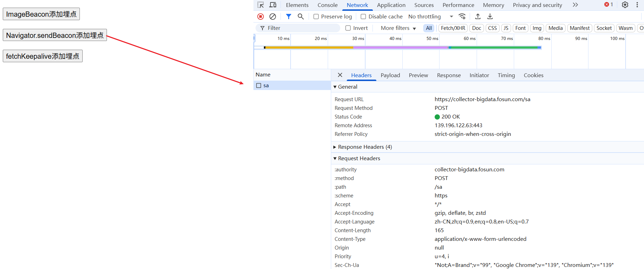644x269 pixels.
Task: Open the More filters dropdown
Action: tap(398, 28)
